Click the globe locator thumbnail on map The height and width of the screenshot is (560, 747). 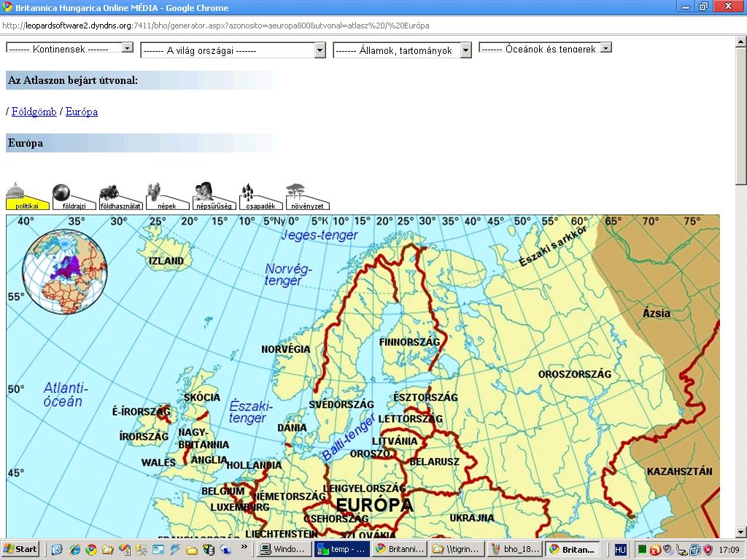pyautogui.click(x=65, y=271)
